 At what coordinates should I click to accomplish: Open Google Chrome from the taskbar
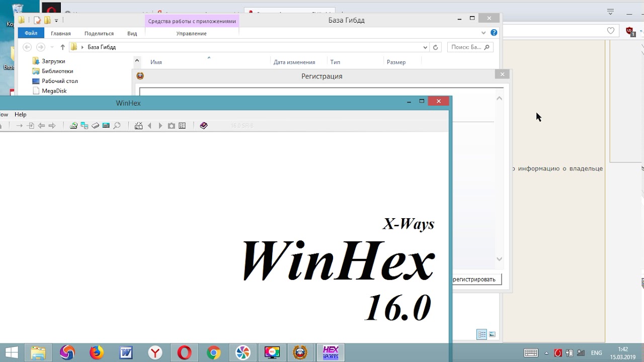(x=213, y=352)
